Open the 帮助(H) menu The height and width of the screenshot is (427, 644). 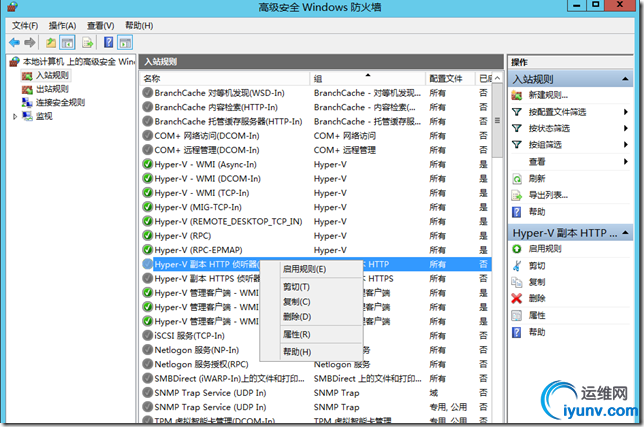[139, 25]
